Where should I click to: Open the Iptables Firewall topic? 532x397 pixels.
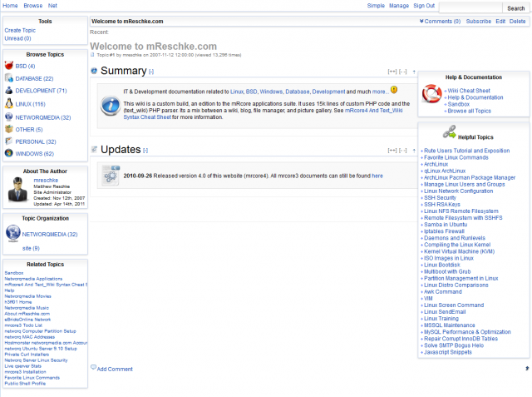pos(444,231)
